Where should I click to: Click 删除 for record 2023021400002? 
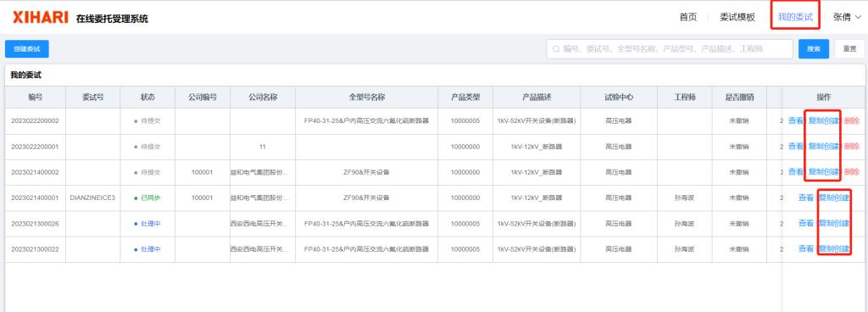click(x=852, y=172)
